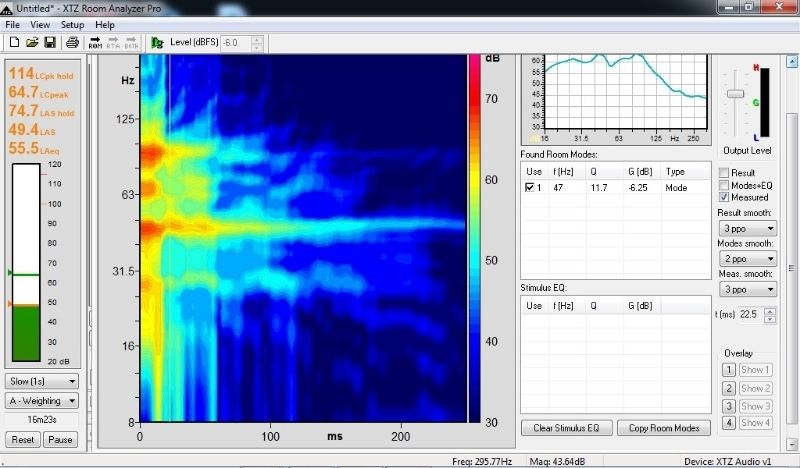The width and height of the screenshot is (800, 468).
Task: Click the Device: XTZ Audio v1 status text
Action: coord(728,462)
